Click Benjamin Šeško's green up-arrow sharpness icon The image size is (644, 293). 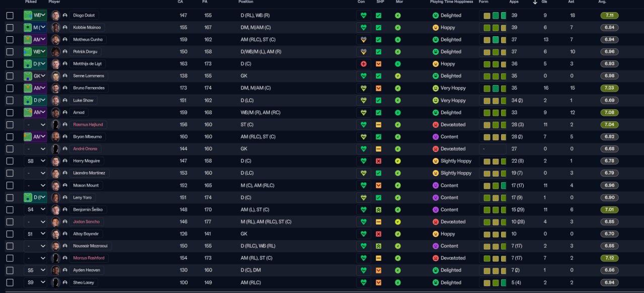click(x=378, y=210)
